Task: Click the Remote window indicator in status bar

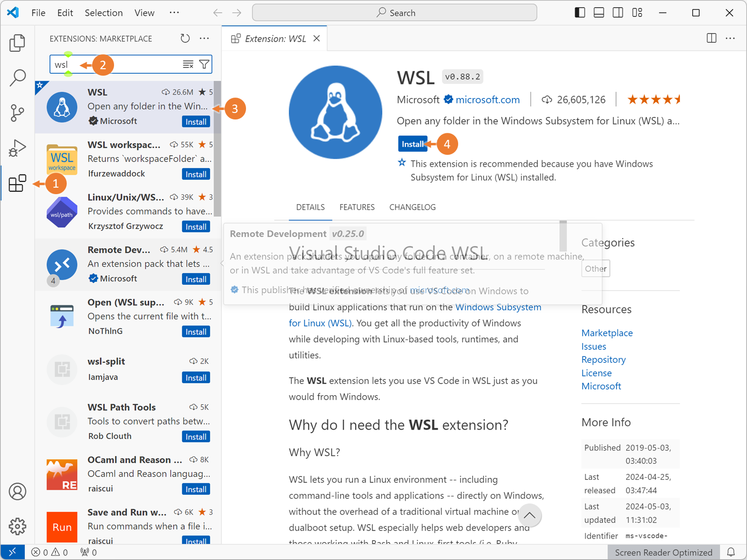Action: click(x=12, y=552)
